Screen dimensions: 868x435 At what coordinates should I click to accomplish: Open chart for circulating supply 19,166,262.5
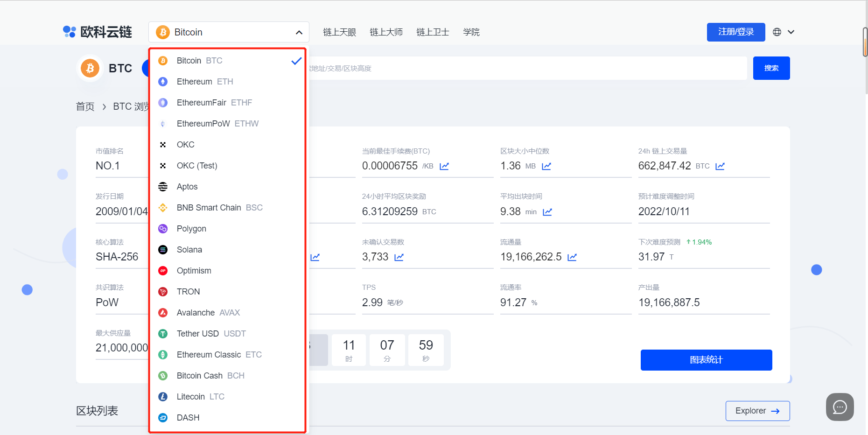point(572,257)
